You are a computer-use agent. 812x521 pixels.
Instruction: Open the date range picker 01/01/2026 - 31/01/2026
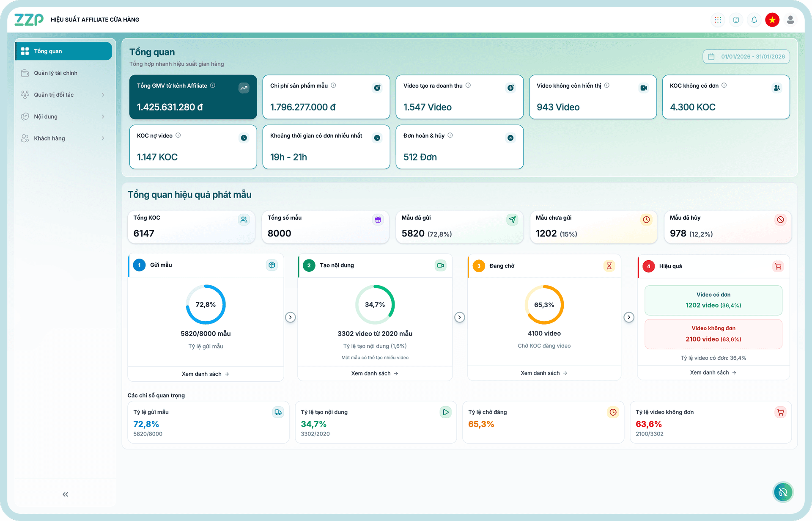[746, 57]
